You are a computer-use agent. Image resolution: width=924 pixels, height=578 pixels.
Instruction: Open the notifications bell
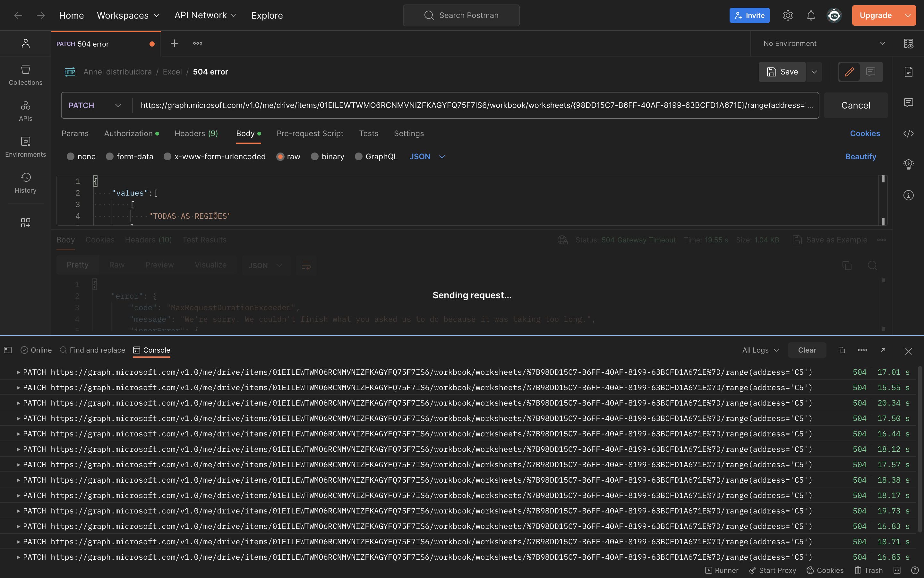pos(811,15)
